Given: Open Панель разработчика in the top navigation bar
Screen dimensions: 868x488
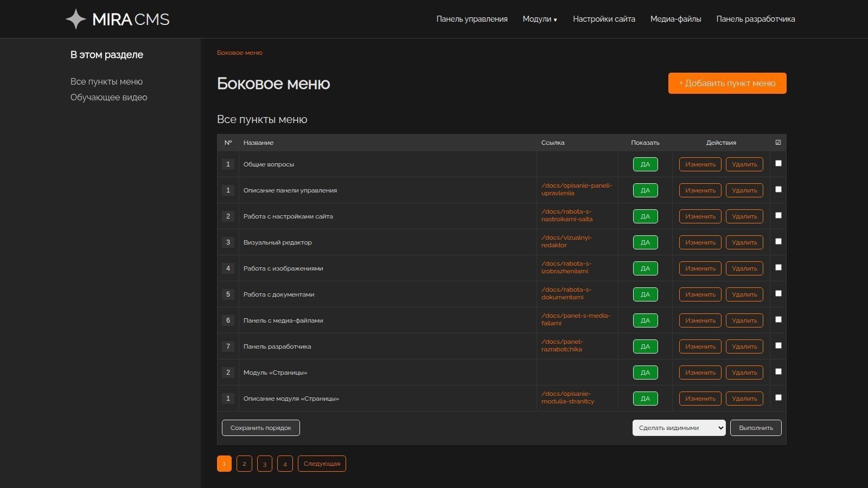Looking at the screenshot, I should [x=755, y=19].
